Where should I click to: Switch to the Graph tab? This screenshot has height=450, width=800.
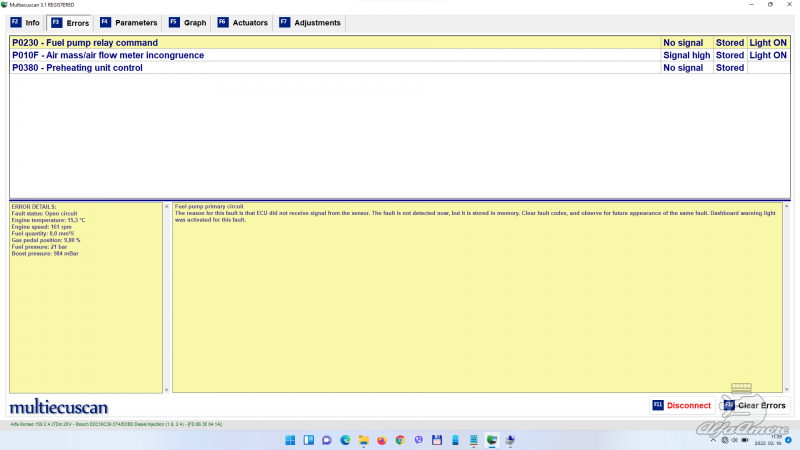coord(188,23)
